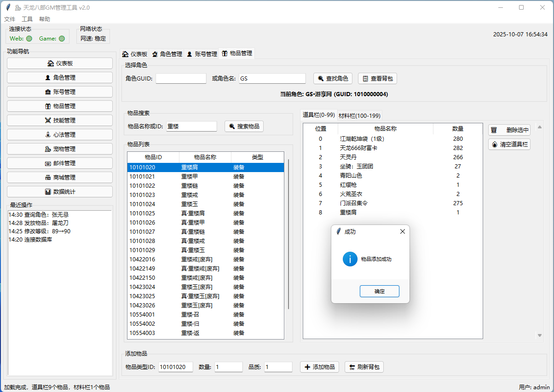
Task: Open 商城管理 from the sidebar
Action: [60, 178]
